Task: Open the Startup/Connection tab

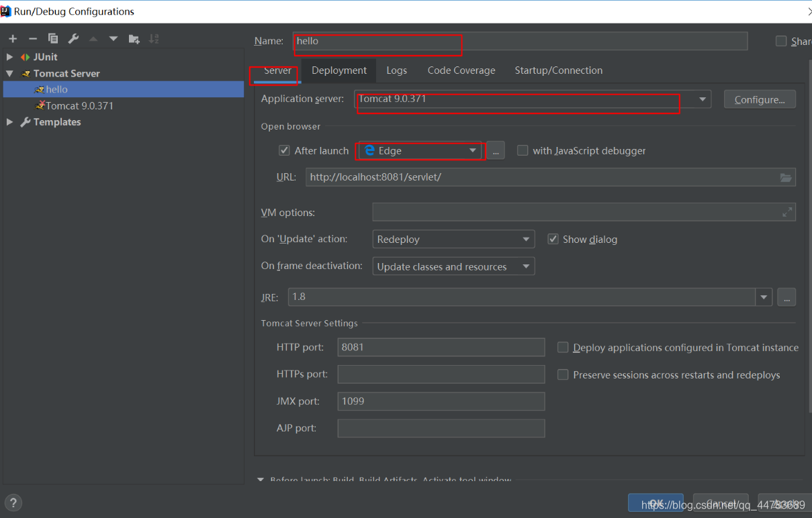Action: [x=559, y=70]
